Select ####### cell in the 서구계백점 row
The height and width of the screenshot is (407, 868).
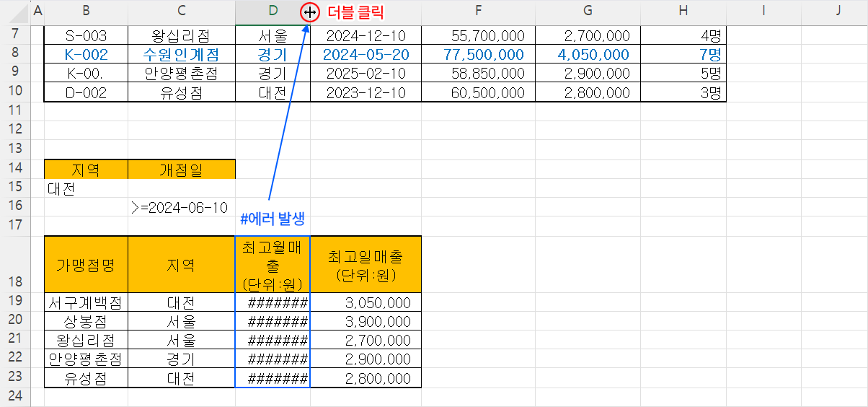click(x=273, y=302)
